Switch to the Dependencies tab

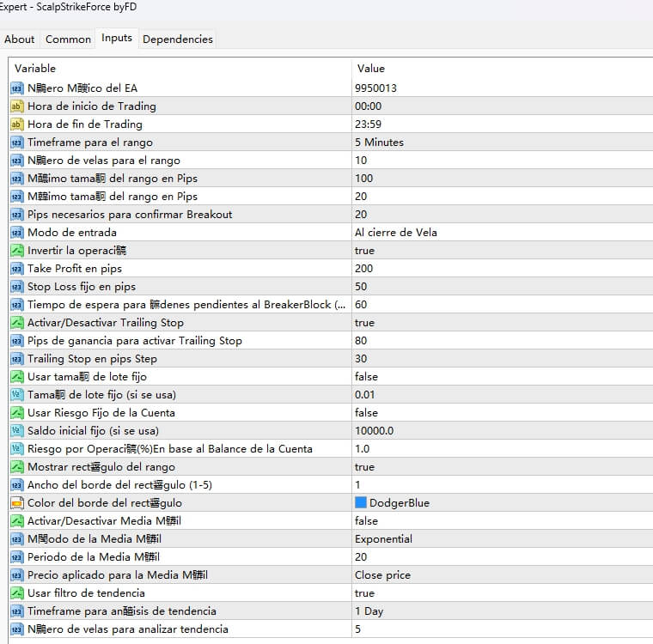pos(177,39)
